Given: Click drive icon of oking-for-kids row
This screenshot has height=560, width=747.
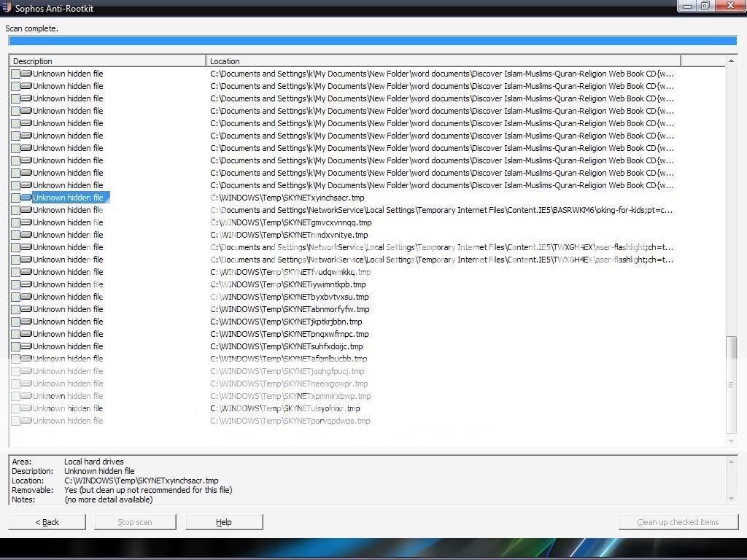Looking at the screenshot, I should click(x=26, y=210).
